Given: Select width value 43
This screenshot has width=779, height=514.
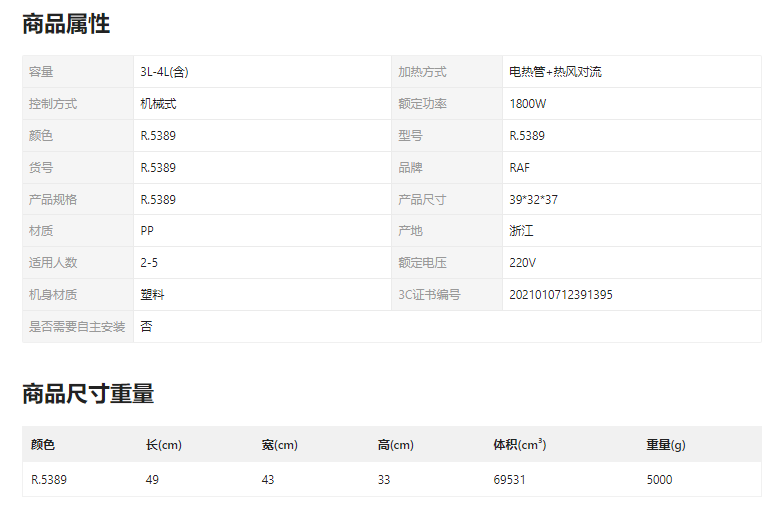Looking at the screenshot, I should 268,480.
